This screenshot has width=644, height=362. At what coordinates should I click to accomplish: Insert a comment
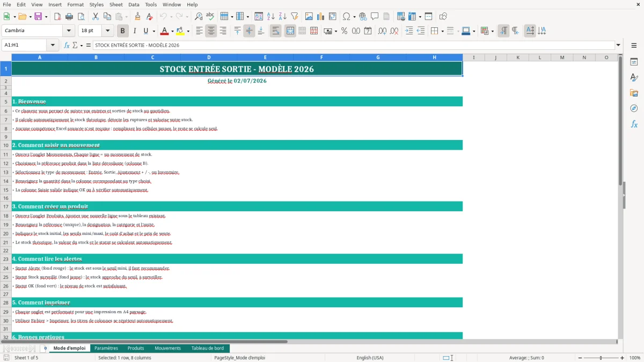375,17
